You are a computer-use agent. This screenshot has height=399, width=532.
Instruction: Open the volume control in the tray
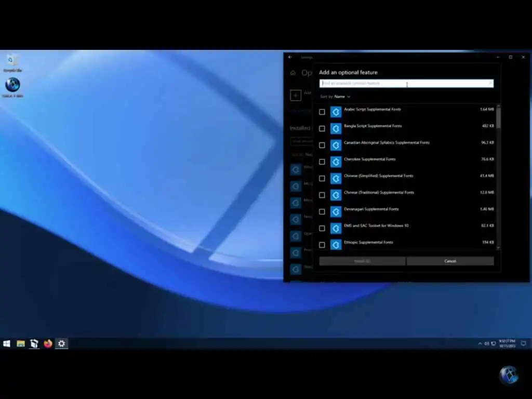point(486,344)
